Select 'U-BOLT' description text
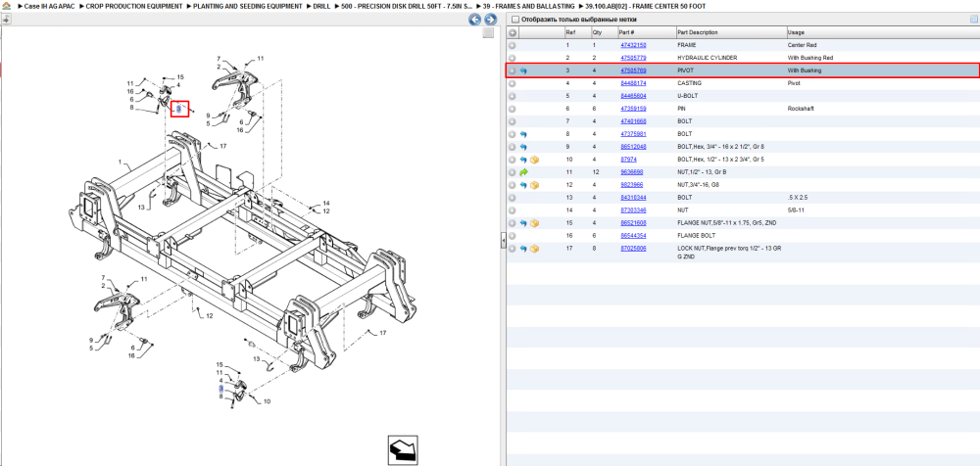Viewport: 980px width, 466px height. click(x=688, y=96)
